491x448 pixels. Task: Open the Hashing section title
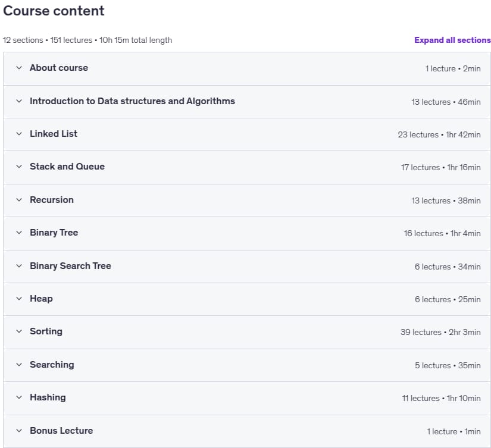pyautogui.click(x=48, y=397)
